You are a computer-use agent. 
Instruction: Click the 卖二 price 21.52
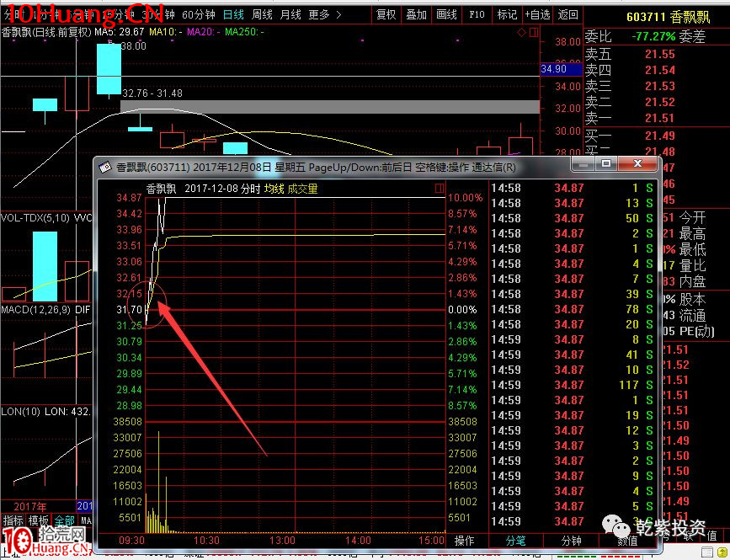660,102
